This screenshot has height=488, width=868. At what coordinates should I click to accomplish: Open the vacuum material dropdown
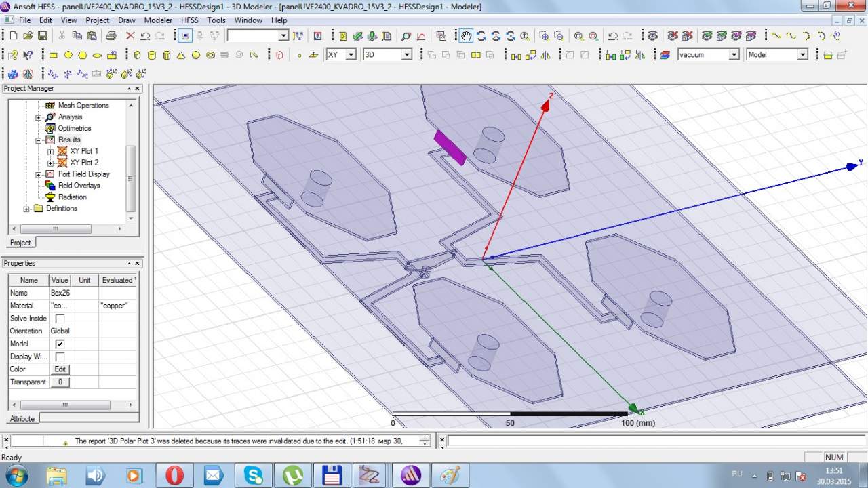(x=734, y=55)
